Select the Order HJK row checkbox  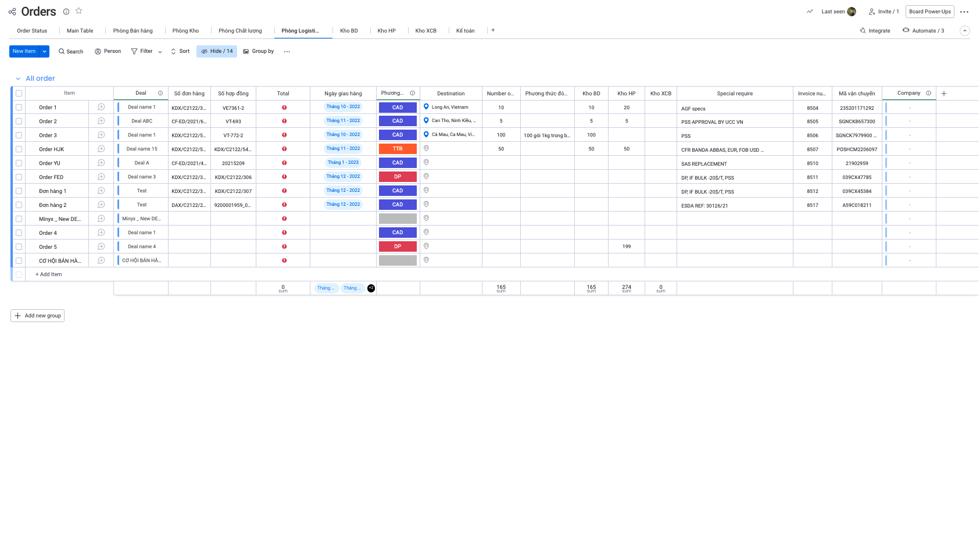pyautogui.click(x=19, y=149)
